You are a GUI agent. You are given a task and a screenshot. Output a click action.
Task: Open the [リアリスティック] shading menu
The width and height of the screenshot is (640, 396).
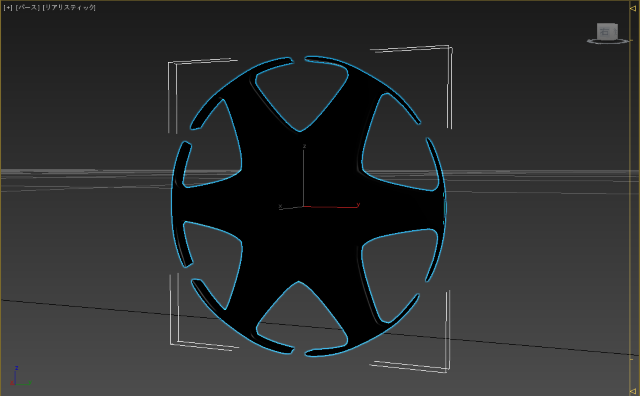[x=69, y=7]
